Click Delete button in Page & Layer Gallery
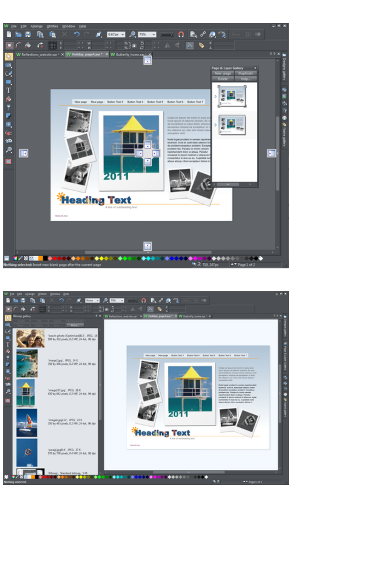388x588 pixels. (x=223, y=79)
